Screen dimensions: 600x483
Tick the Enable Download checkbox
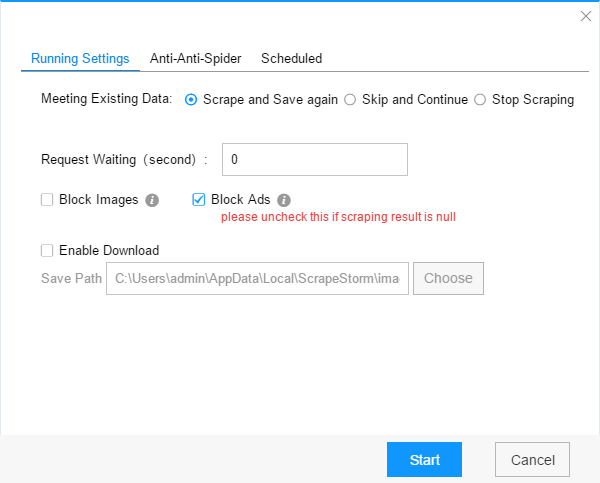point(47,251)
